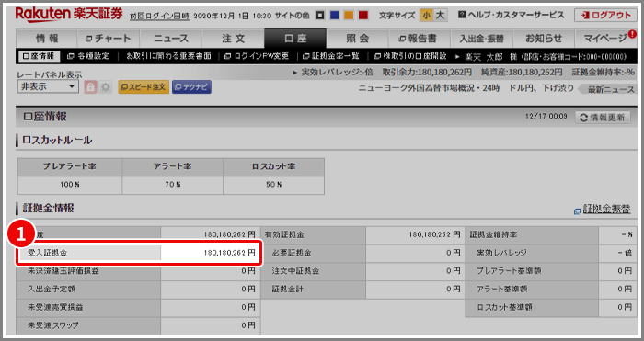The height and width of the screenshot is (341, 644).
Task: Click the Rakuten 楽天証券 logo
Action: pyautogui.click(x=69, y=15)
